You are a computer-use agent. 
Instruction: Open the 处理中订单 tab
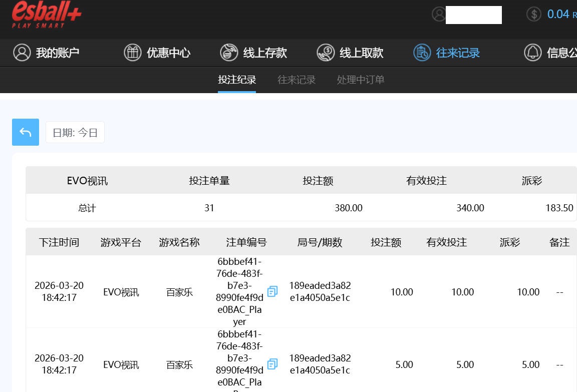point(361,80)
